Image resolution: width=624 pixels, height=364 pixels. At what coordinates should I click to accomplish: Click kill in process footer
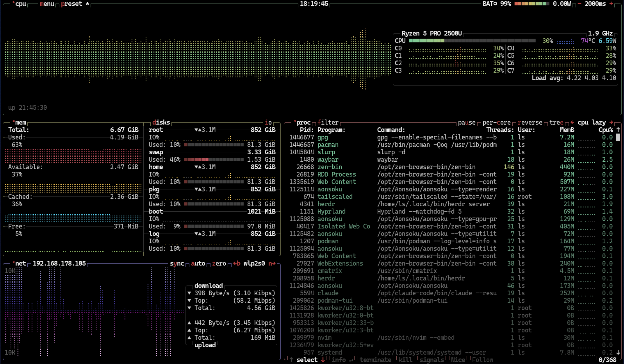[405, 360]
